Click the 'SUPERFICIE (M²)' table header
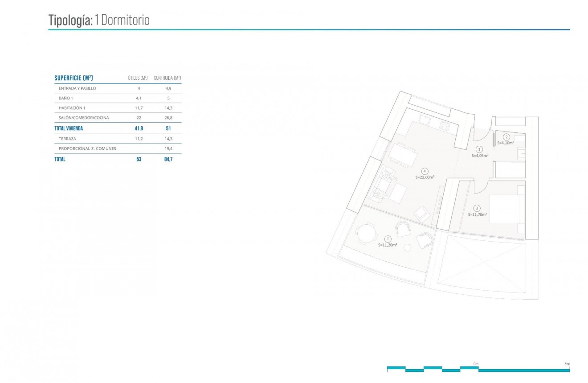The height and width of the screenshot is (383, 588). pyautogui.click(x=73, y=78)
